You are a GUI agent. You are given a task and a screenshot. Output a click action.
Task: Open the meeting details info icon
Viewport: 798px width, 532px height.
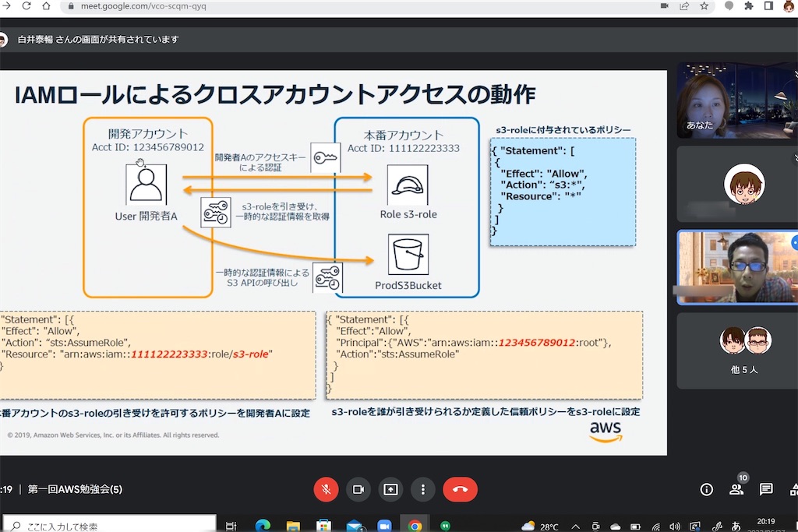click(x=706, y=489)
